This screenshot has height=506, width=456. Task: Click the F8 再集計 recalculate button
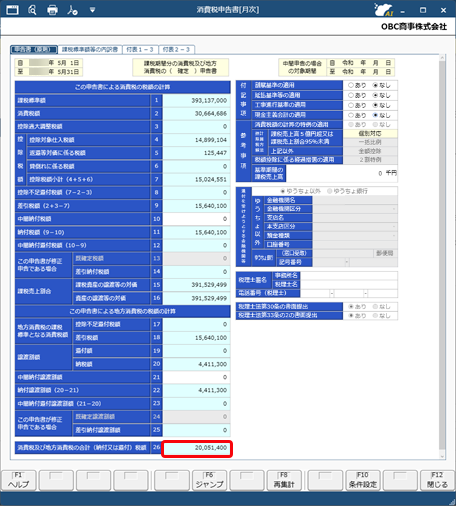[x=284, y=480]
